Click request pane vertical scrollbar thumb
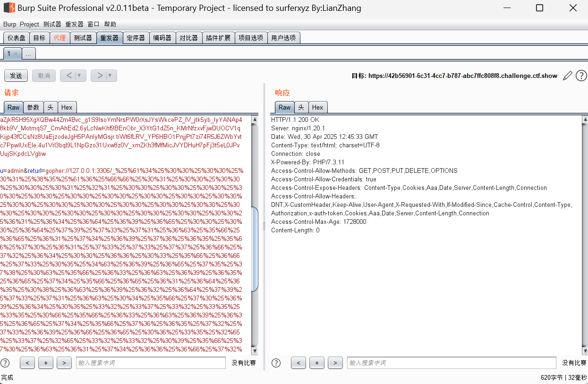Viewport: 588px width, 384px height. point(255,249)
